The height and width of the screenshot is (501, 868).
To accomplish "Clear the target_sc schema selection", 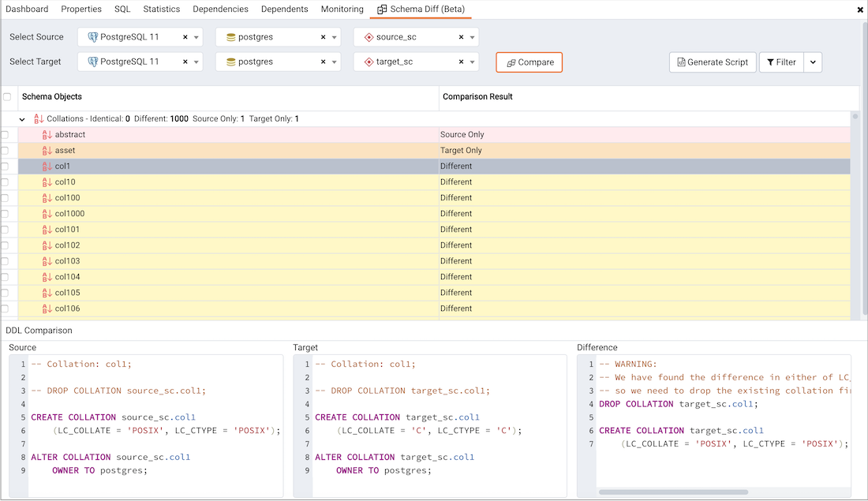I will (x=461, y=62).
